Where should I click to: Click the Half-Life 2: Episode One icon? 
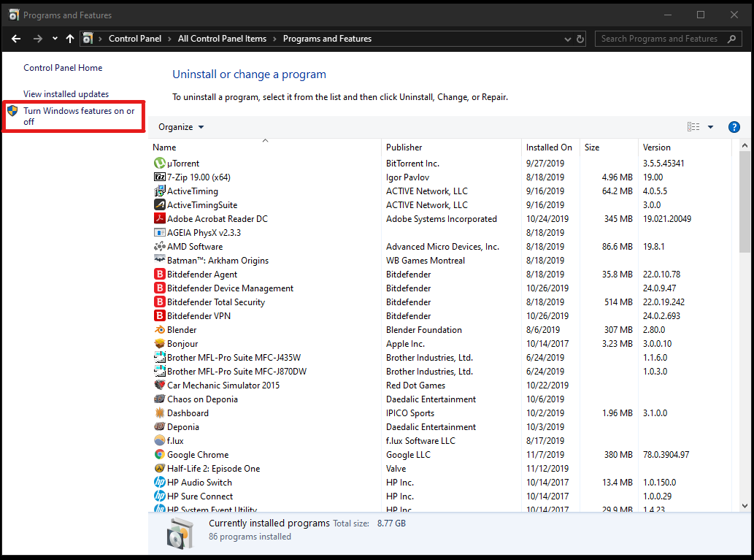pyautogui.click(x=160, y=468)
